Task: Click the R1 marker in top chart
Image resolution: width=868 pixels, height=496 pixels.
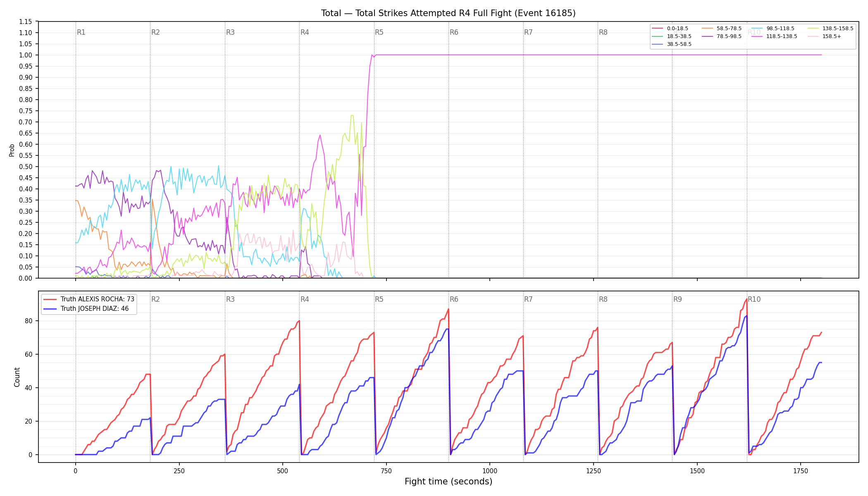Action: tap(81, 32)
